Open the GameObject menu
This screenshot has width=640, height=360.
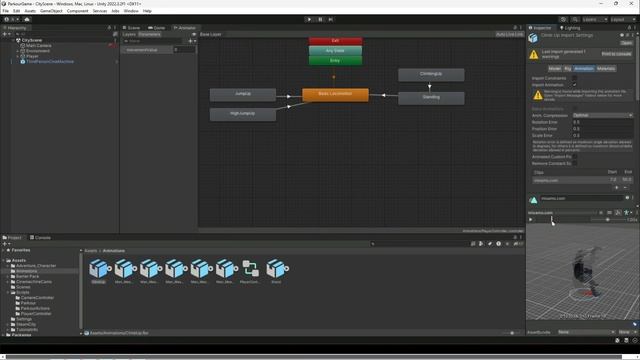point(51,11)
